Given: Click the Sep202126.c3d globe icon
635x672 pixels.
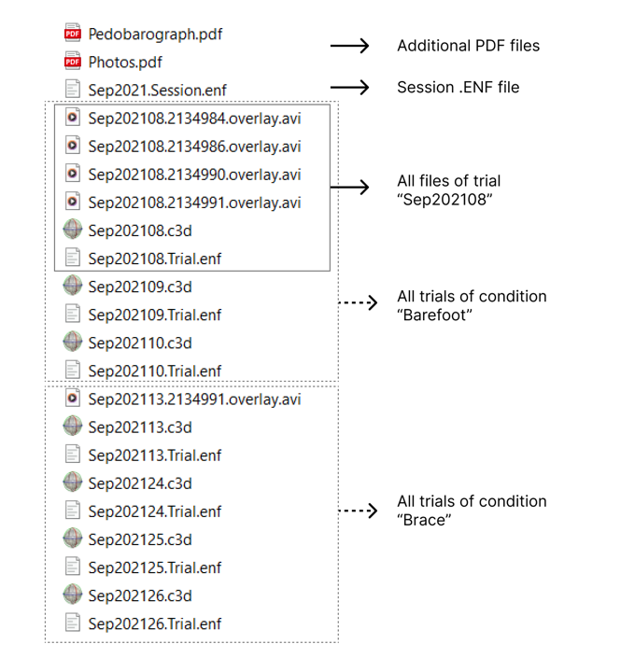Looking at the screenshot, I should (73, 595).
